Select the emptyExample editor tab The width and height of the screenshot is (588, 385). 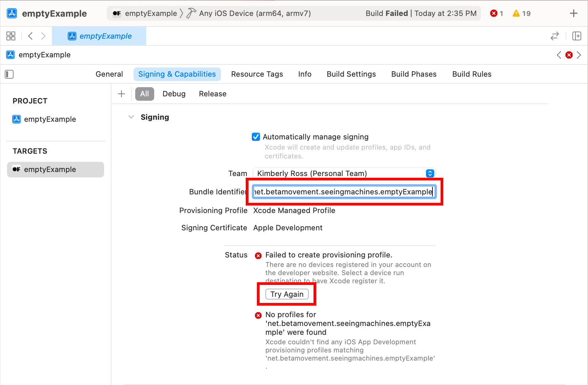(x=99, y=36)
